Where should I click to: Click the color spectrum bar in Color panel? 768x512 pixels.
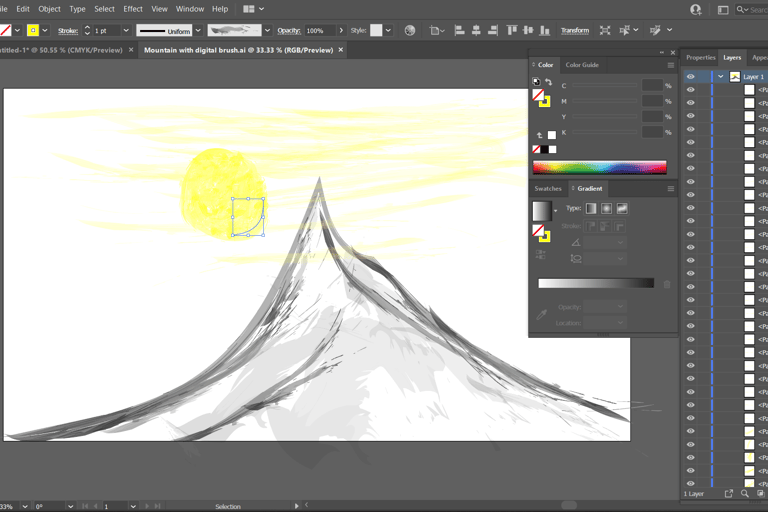tap(600, 167)
